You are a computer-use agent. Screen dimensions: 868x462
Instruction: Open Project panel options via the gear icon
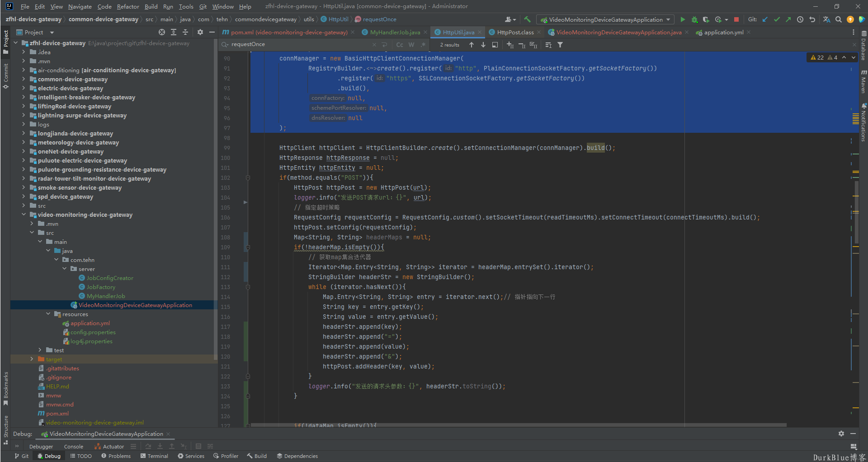(x=200, y=32)
